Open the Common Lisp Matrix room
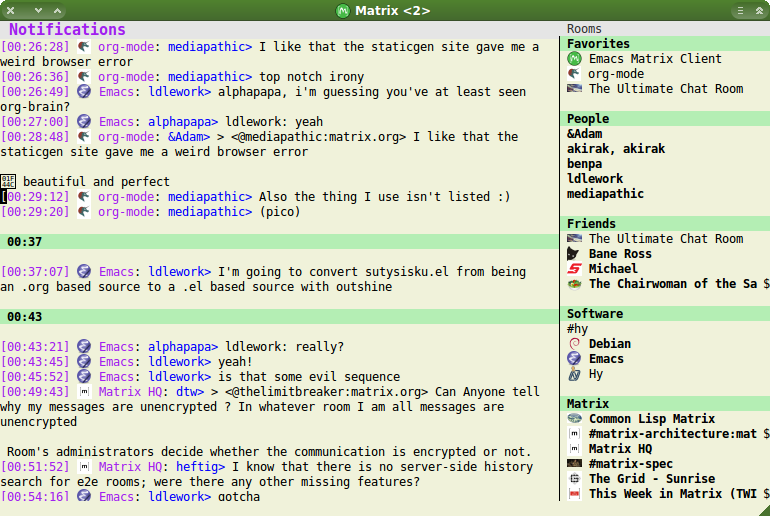This screenshot has width=770, height=516. (652, 419)
